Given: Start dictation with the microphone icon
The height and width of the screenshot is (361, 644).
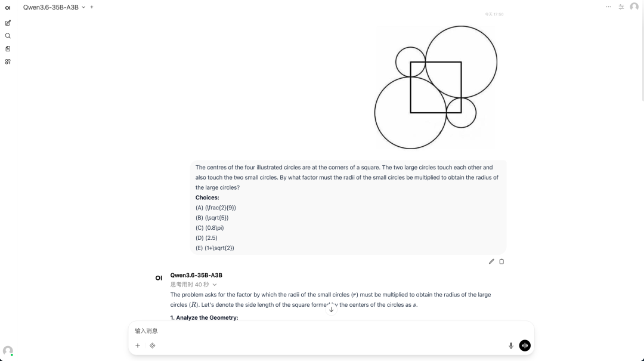Looking at the screenshot, I should click(511, 345).
